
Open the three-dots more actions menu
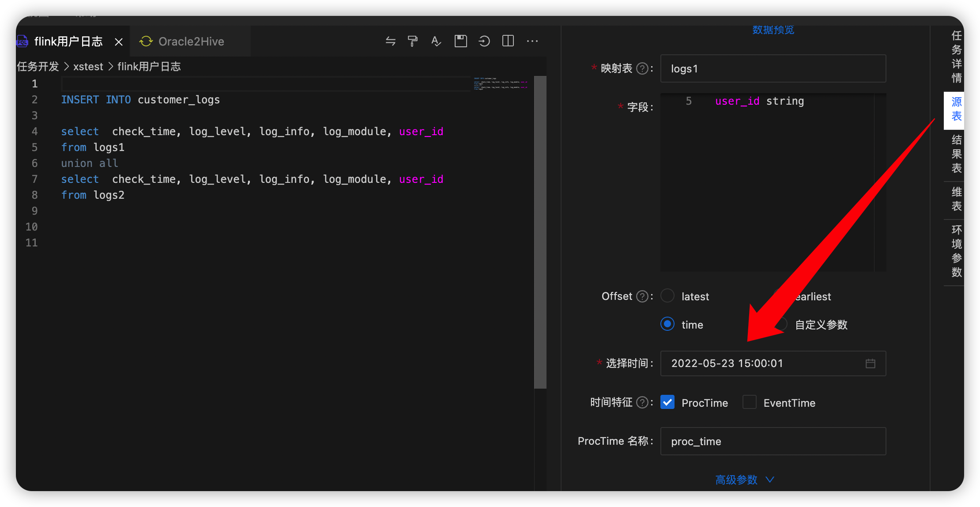click(532, 42)
